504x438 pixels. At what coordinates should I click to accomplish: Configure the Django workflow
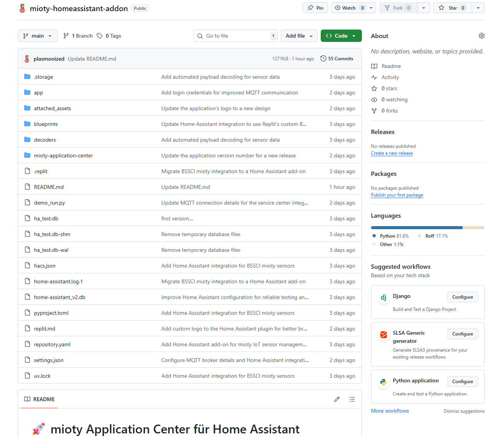(463, 297)
